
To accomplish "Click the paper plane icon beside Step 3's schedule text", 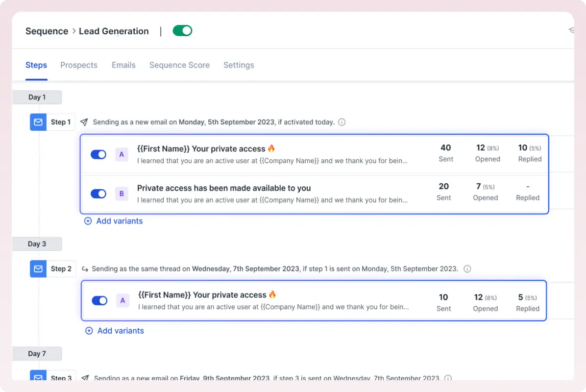I will coord(85,378).
